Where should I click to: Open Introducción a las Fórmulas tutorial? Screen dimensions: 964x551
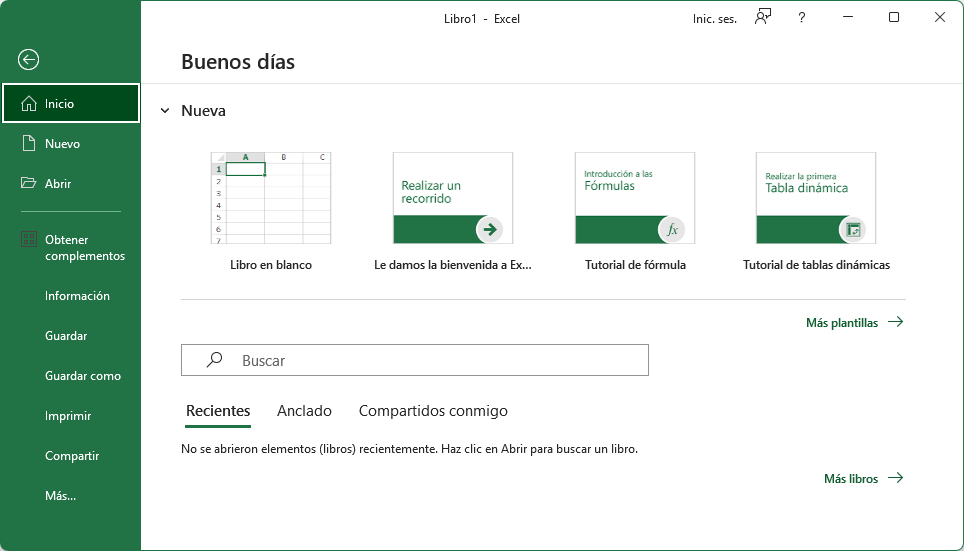(635, 198)
